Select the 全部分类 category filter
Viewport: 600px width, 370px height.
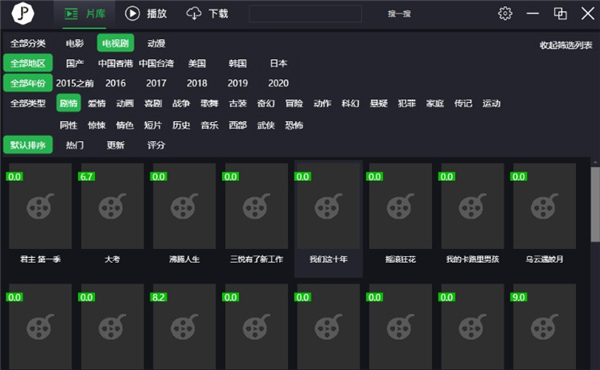click(x=28, y=43)
